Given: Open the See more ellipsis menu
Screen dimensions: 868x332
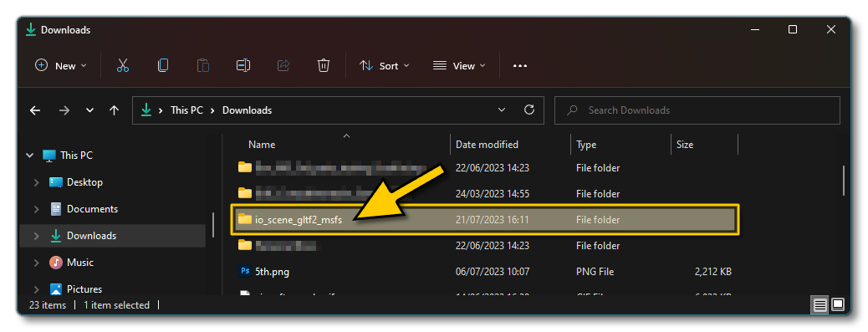Looking at the screenshot, I should coord(520,66).
